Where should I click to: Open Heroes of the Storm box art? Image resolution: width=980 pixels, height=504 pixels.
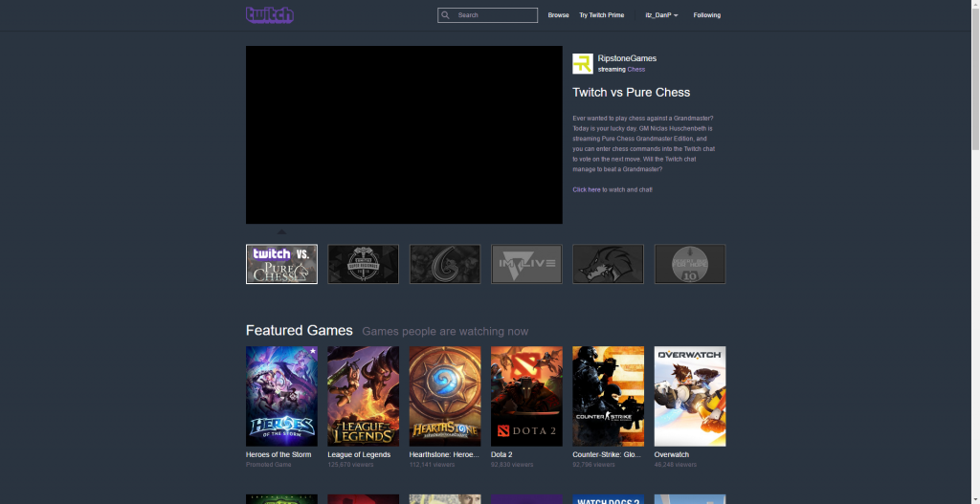point(282,397)
